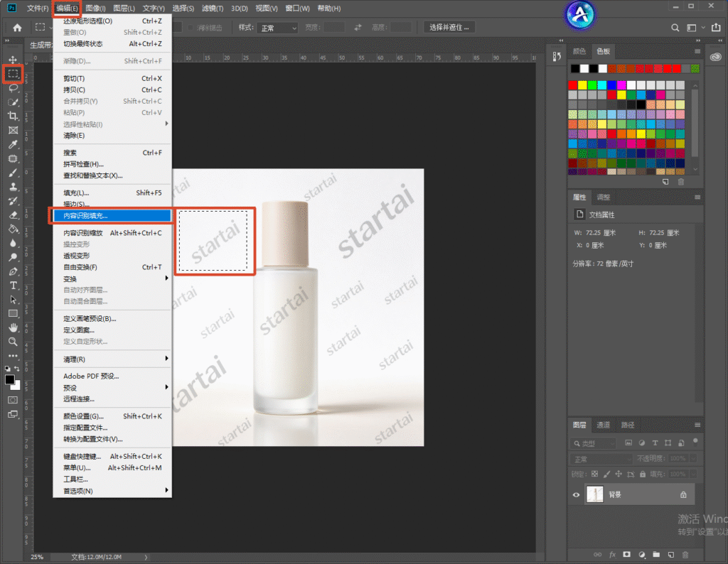Select the Crop tool
Screen dimensions: 728x564
pos(13,116)
